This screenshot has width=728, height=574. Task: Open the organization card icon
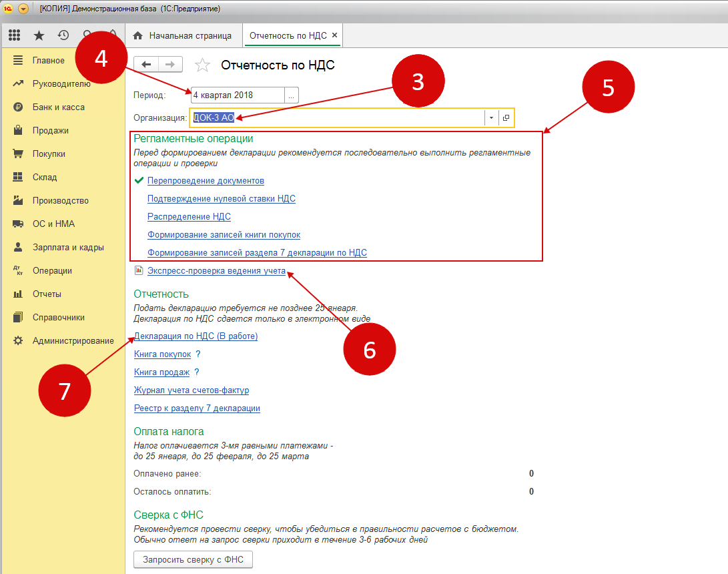pos(506,117)
